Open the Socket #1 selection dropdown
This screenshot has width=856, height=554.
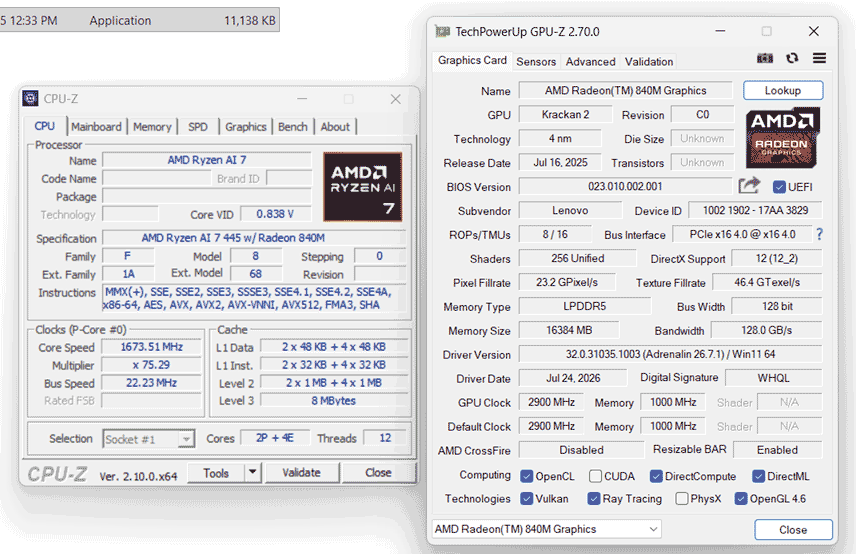click(148, 439)
